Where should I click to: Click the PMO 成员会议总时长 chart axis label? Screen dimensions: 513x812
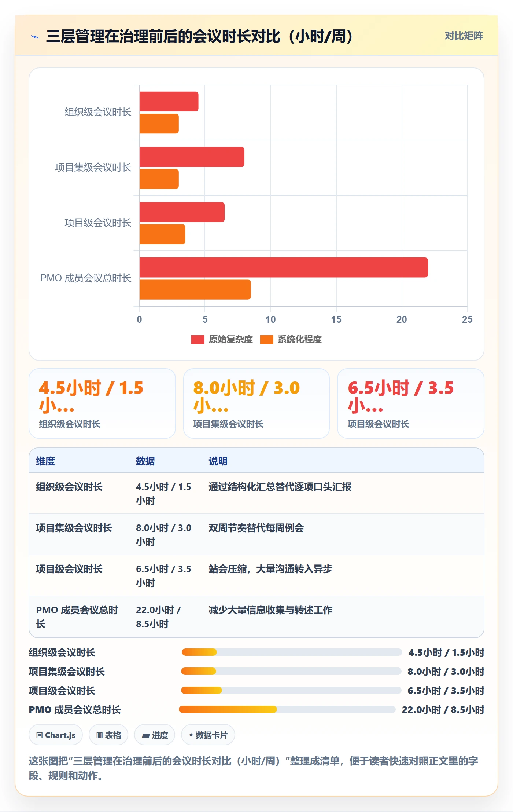point(86,278)
